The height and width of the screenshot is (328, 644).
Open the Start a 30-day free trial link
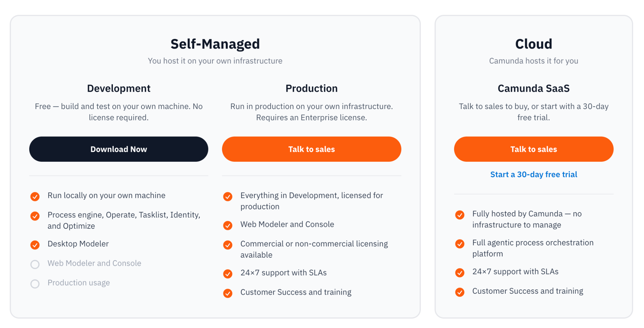click(534, 174)
